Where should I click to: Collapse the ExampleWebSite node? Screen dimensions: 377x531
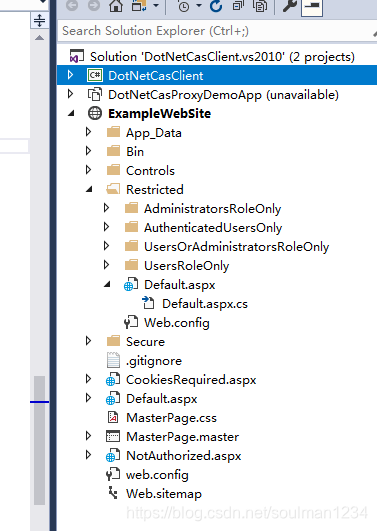[x=71, y=113]
